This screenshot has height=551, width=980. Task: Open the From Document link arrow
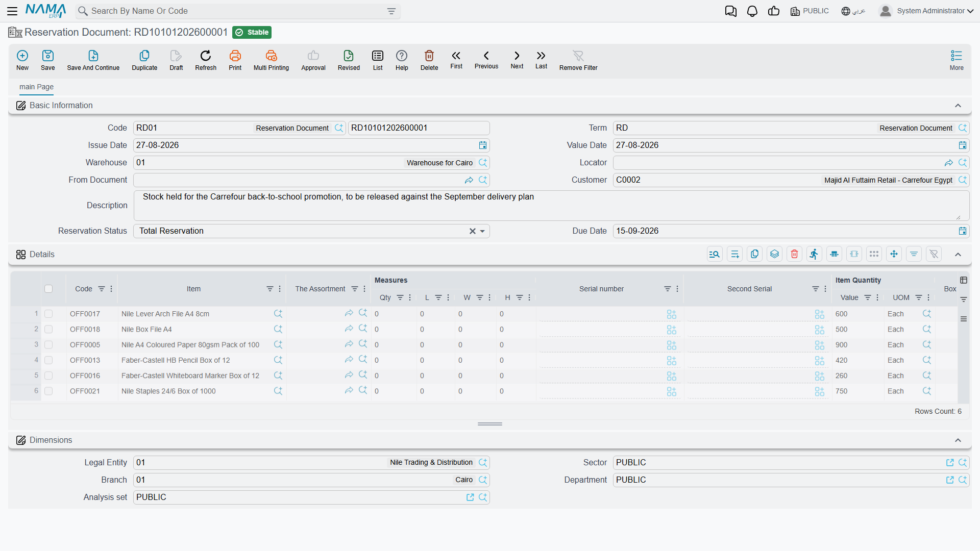(469, 180)
